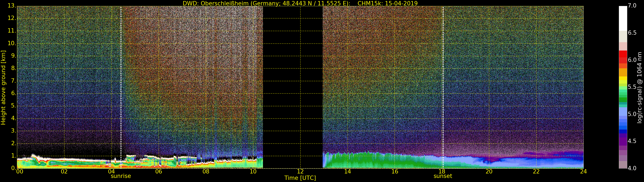This screenshot has height=182, width=644.
Task: Click the time axis tick label 06
Action: coord(158,172)
